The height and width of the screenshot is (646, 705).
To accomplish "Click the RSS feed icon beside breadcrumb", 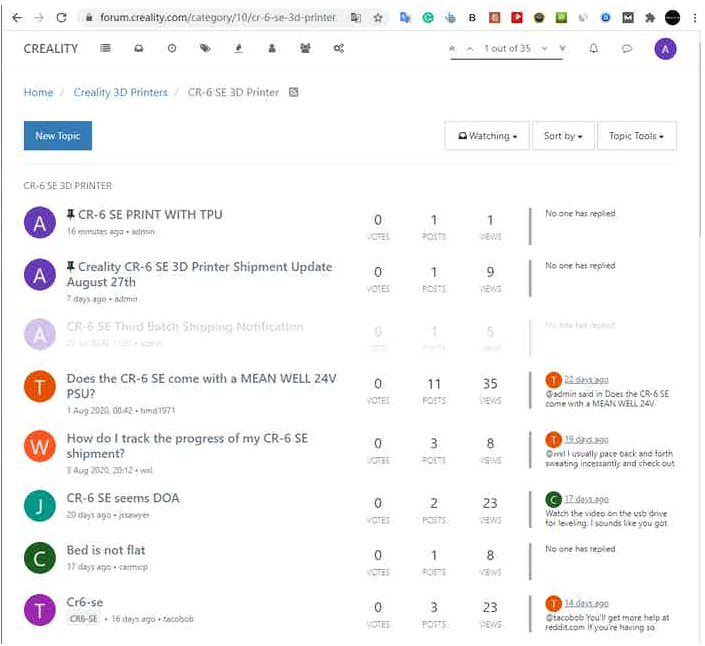I will (x=293, y=92).
